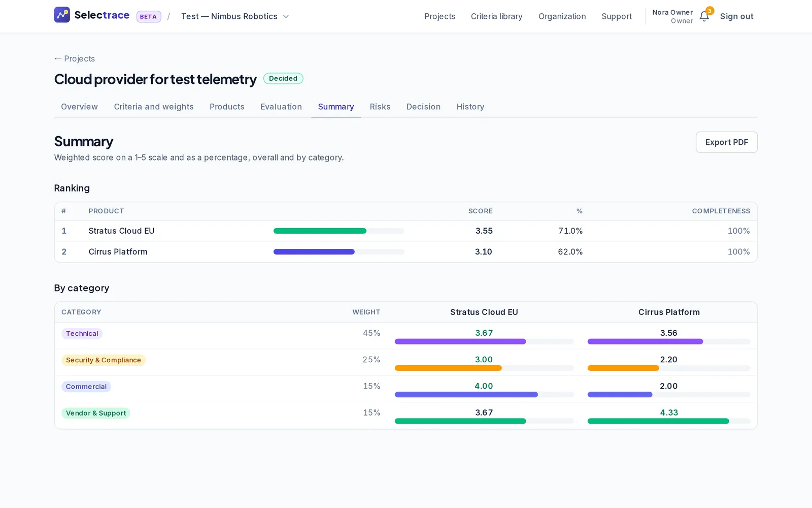
Task: Click the Stratus Cloud EU ranking score bar
Action: tap(339, 231)
